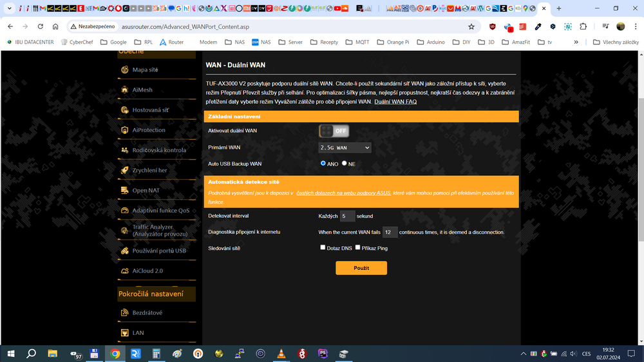Open the Open NAT sidebar icon
644x362 pixels.
point(124,190)
